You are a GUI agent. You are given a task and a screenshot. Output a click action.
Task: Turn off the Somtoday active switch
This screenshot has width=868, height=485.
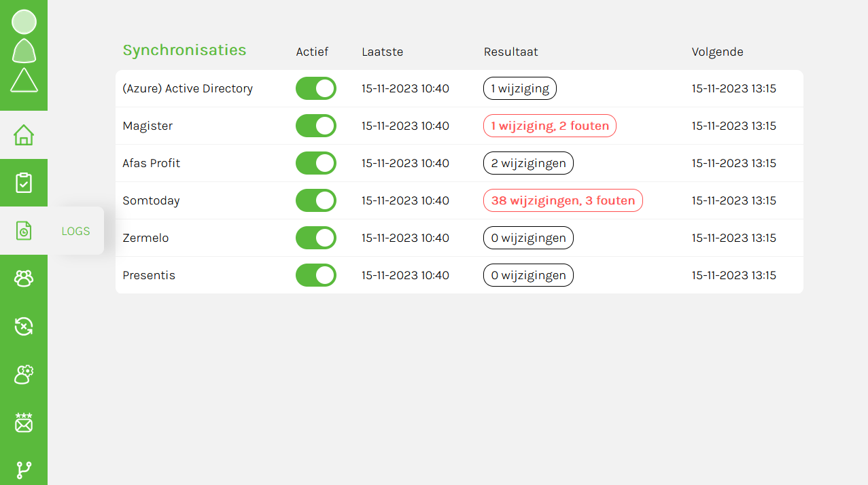tap(316, 200)
